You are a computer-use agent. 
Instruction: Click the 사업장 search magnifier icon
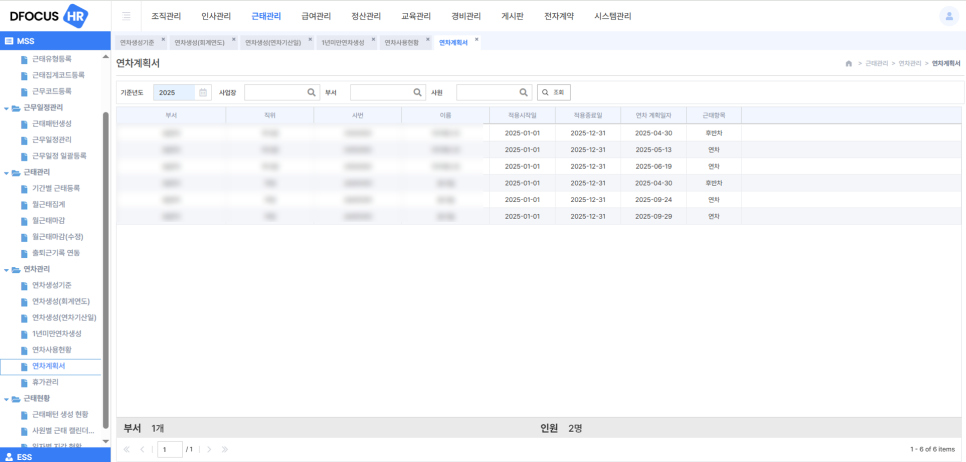(x=312, y=92)
